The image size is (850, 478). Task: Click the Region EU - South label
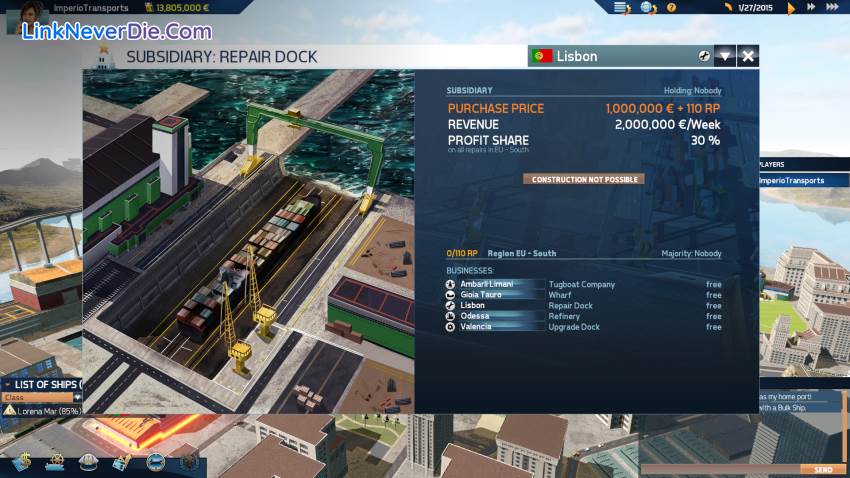click(x=521, y=253)
